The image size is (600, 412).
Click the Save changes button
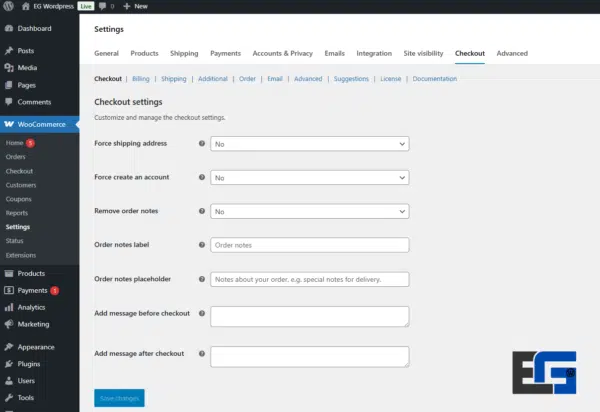click(x=119, y=399)
